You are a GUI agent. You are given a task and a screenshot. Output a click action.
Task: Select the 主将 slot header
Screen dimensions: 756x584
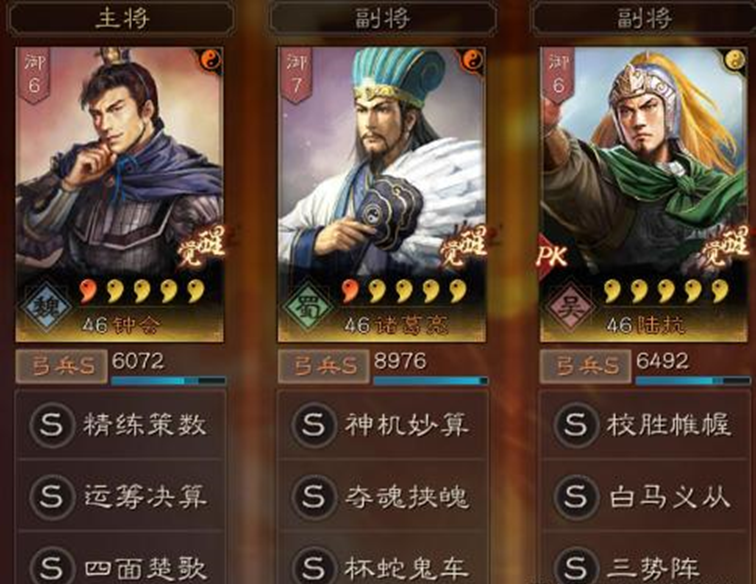click(x=122, y=19)
